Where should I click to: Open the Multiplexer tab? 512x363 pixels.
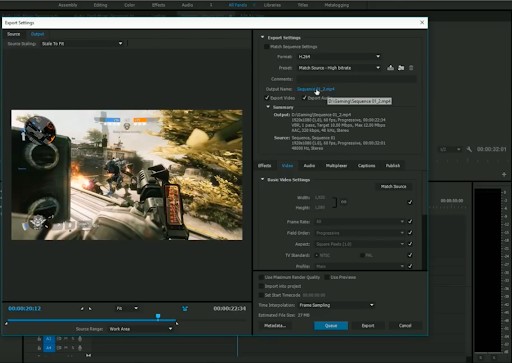[x=336, y=165]
